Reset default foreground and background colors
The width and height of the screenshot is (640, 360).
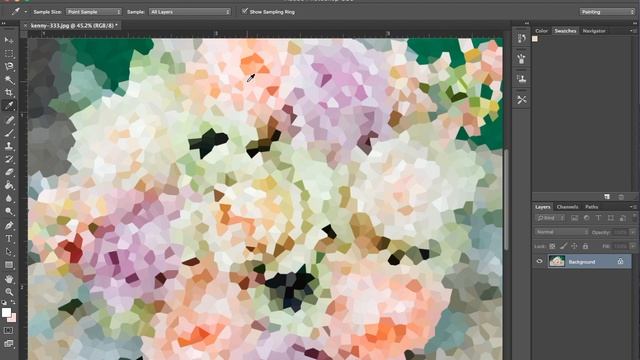pos(4,302)
